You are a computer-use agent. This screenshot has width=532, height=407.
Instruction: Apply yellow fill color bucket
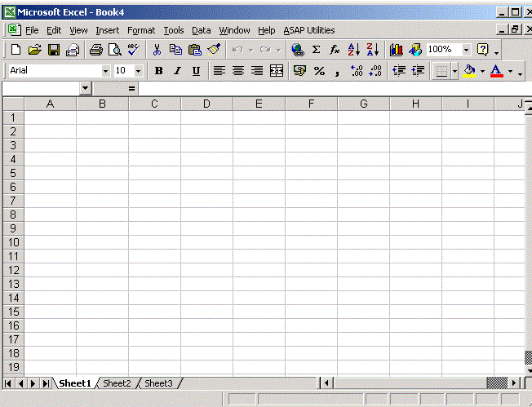point(469,71)
